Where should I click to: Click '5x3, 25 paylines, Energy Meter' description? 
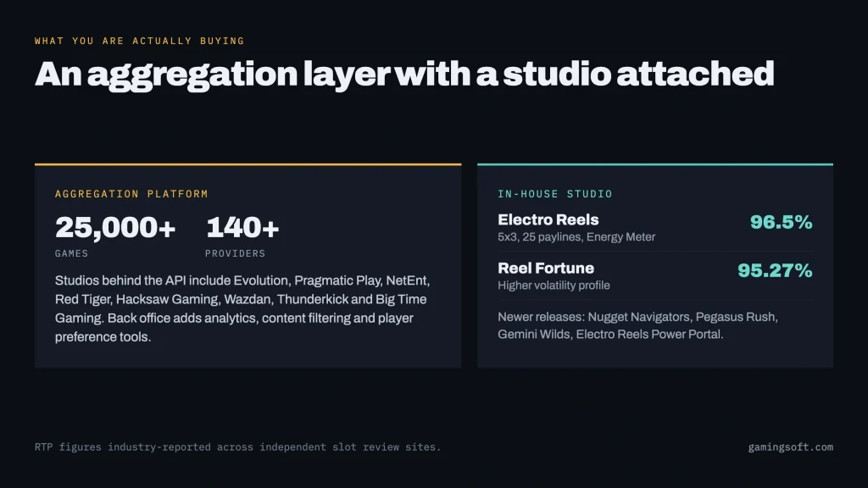click(x=576, y=237)
